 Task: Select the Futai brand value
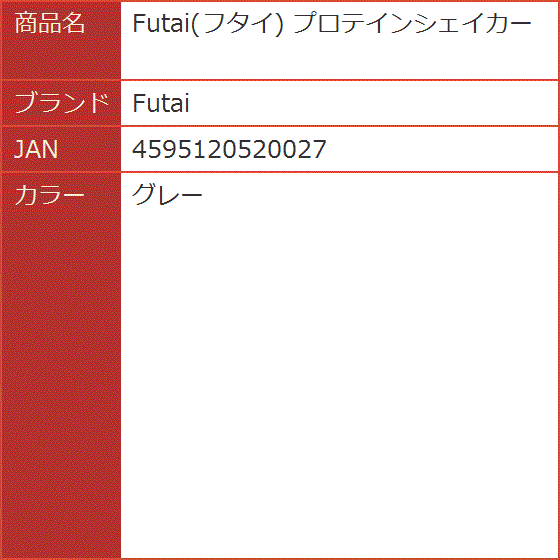click(161, 103)
